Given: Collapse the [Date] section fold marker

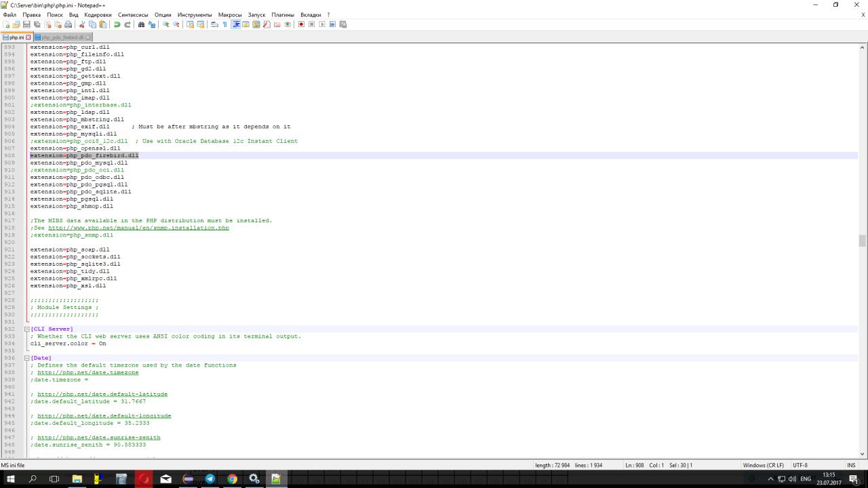Looking at the screenshot, I should [x=27, y=358].
